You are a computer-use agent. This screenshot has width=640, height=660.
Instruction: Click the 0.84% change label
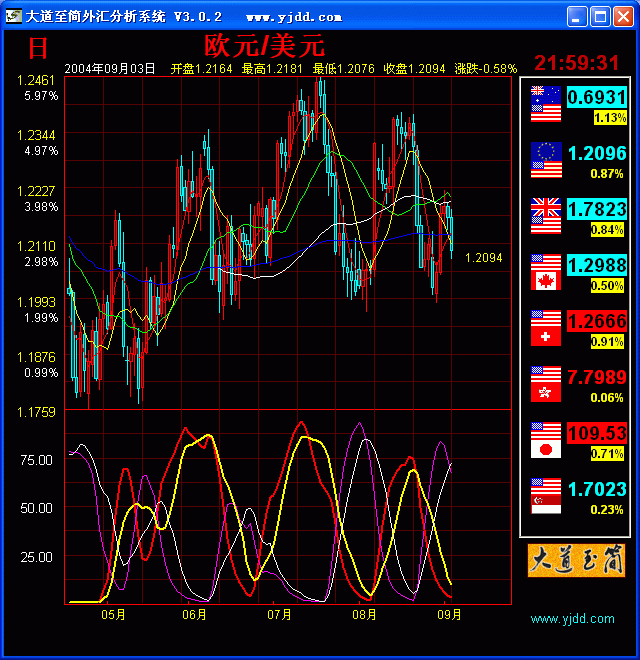tap(607, 229)
